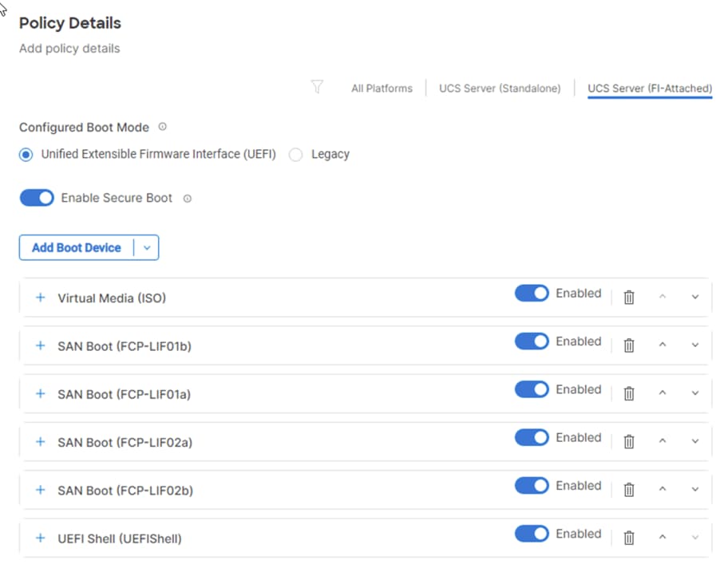Disable the SAN Boot (FCP-LIF02b) toggle

coord(532,486)
